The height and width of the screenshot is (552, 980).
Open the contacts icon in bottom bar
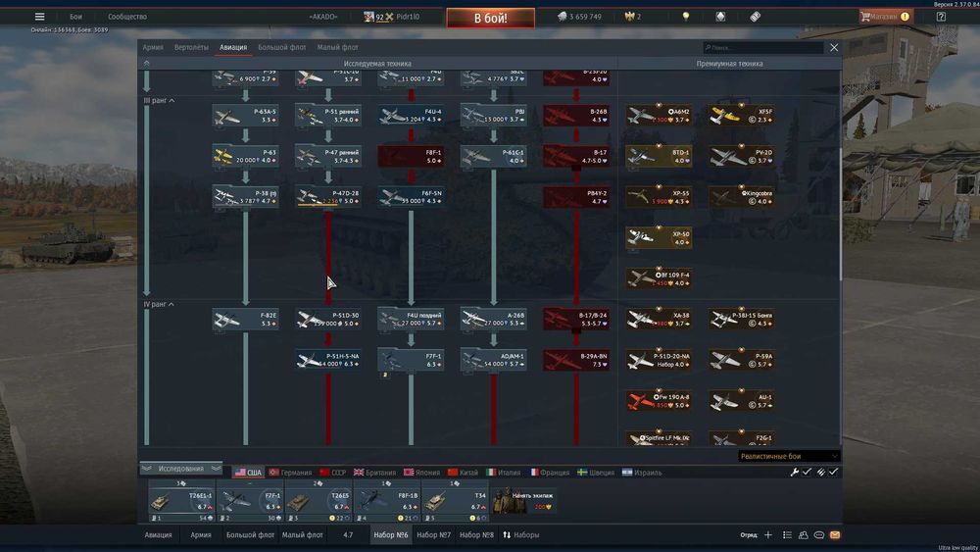point(804,535)
